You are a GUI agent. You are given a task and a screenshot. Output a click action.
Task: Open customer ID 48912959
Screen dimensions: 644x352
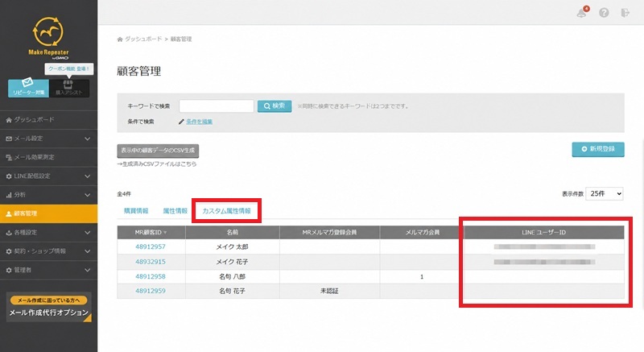151,291
